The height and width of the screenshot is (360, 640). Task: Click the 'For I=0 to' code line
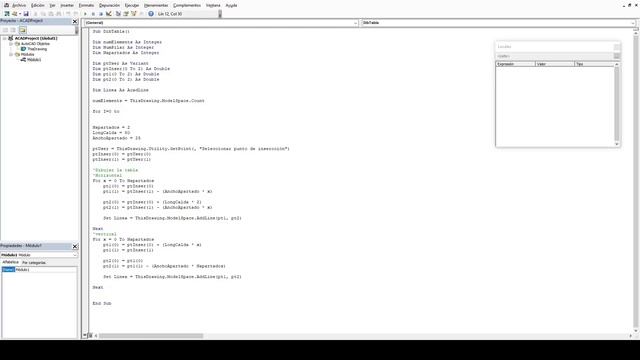[106, 111]
